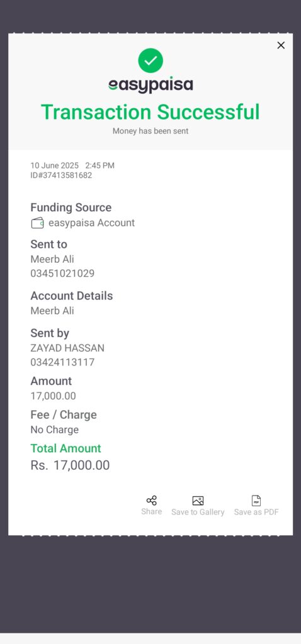
Task: Select the Save as PDF label
Action: point(256,512)
